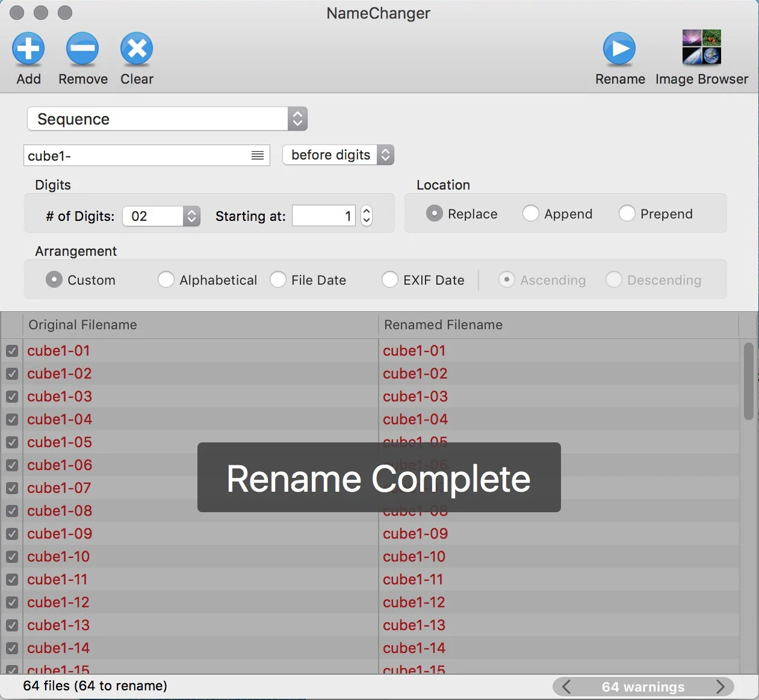
Task: Click the Original Filename column header
Action: [200, 325]
